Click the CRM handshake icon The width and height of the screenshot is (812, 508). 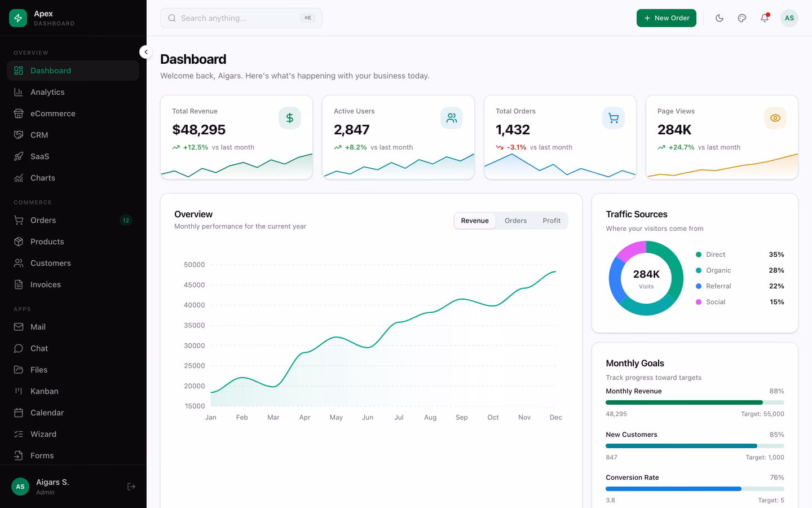point(19,135)
